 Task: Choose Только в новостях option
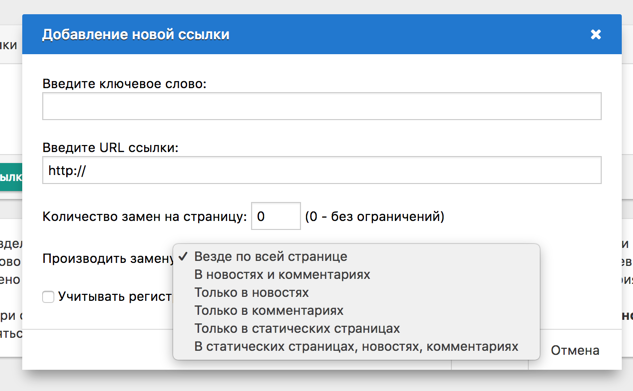[356, 293]
